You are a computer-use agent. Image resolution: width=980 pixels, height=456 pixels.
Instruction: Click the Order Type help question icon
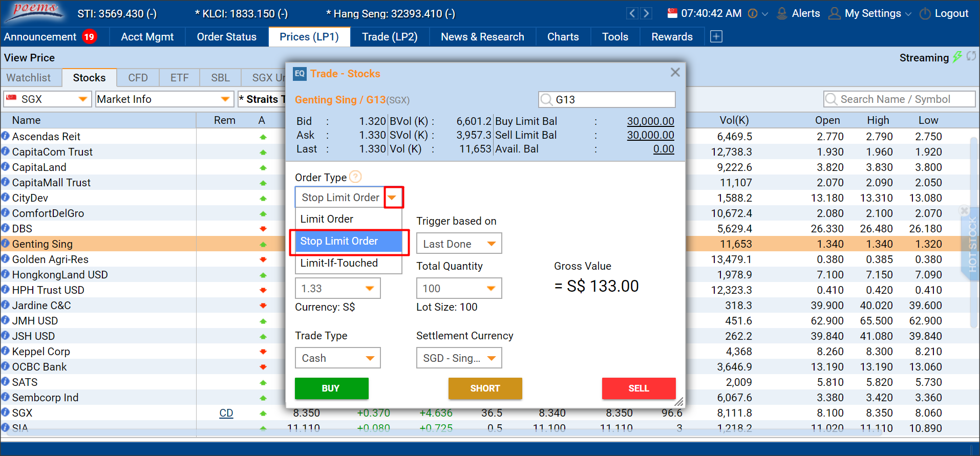pyautogui.click(x=355, y=177)
